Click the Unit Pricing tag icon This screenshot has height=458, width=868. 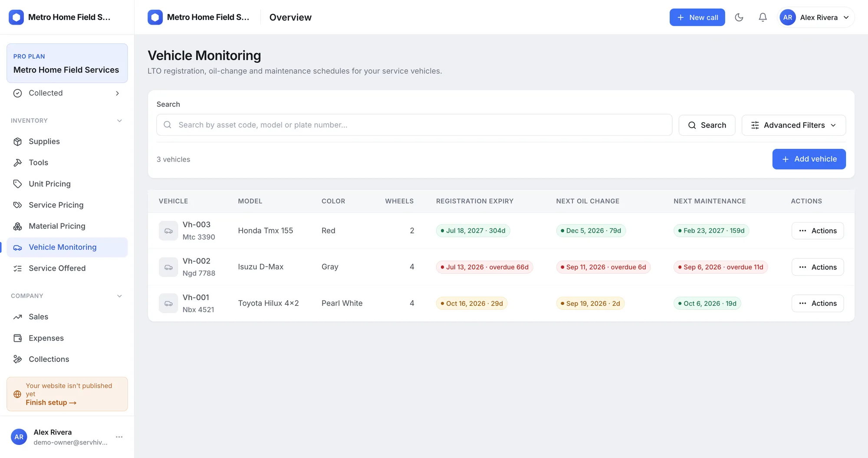click(x=18, y=184)
